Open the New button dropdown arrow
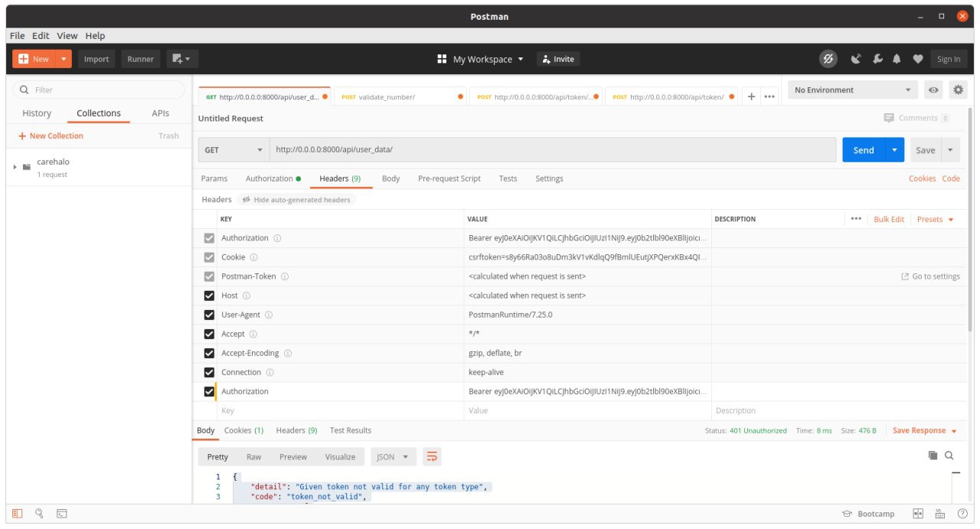The width and height of the screenshot is (980, 529). click(x=64, y=59)
